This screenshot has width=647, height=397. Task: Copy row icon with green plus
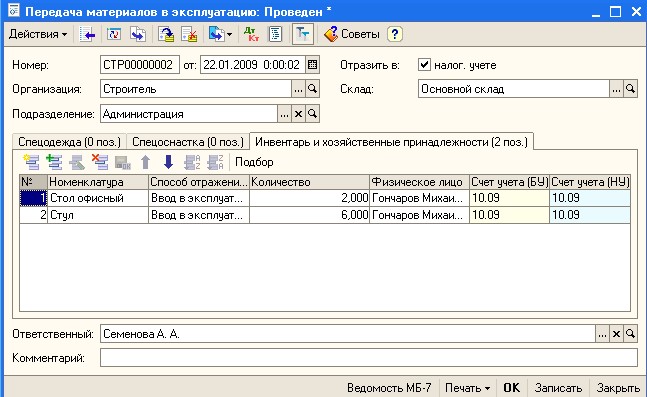click(x=54, y=162)
